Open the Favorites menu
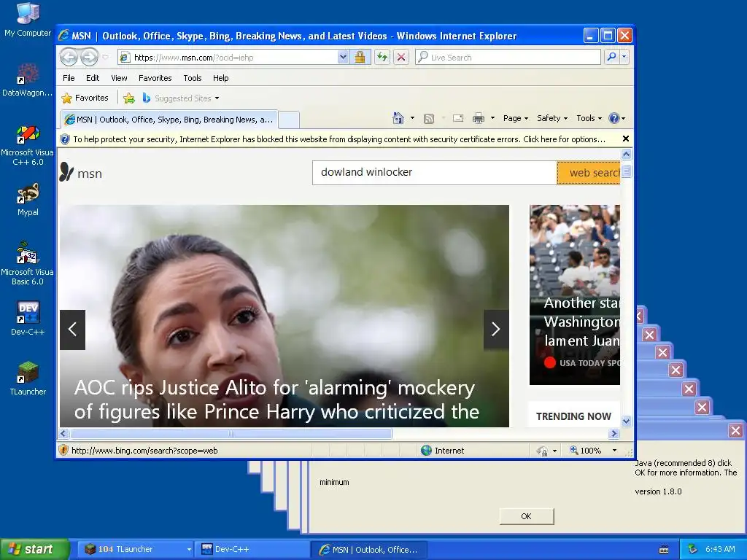Image resolution: width=747 pixels, height=560 pixels. point(155,78)
